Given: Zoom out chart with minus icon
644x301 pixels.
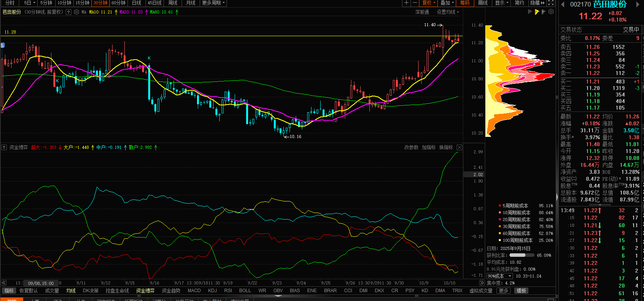Looking at the screenshot, I should click(x=415, y=3).
